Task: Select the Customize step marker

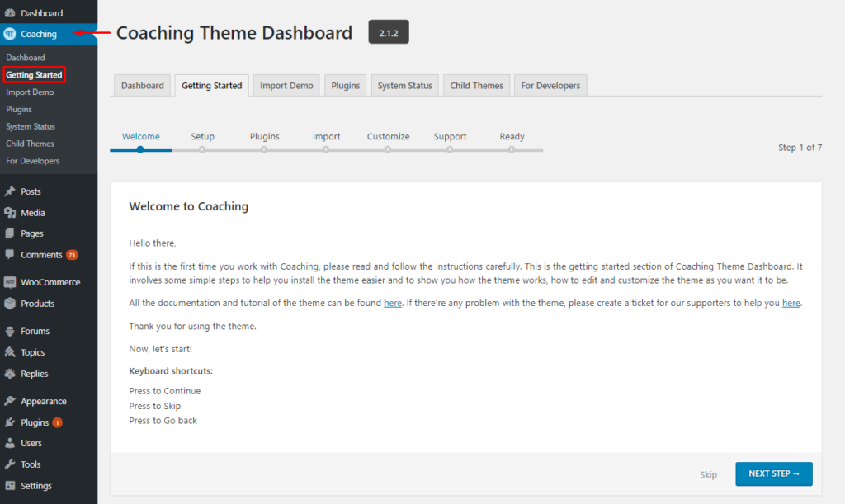Action: click(388, 151)
